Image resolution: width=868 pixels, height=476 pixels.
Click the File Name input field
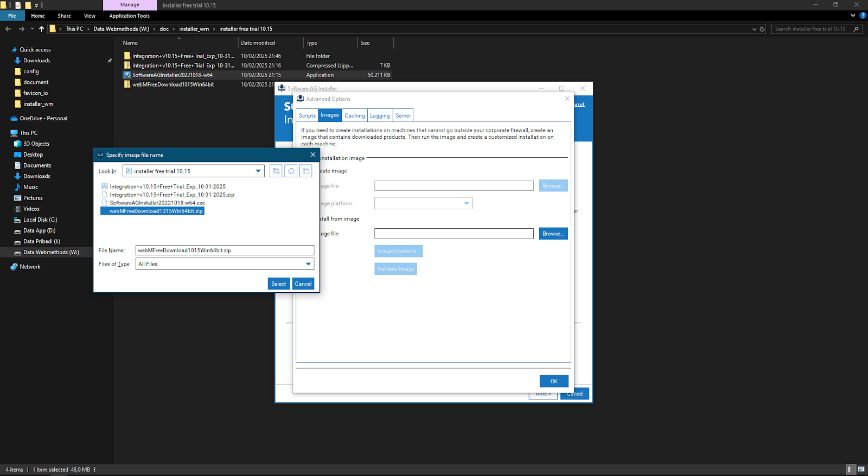(225, 250)
